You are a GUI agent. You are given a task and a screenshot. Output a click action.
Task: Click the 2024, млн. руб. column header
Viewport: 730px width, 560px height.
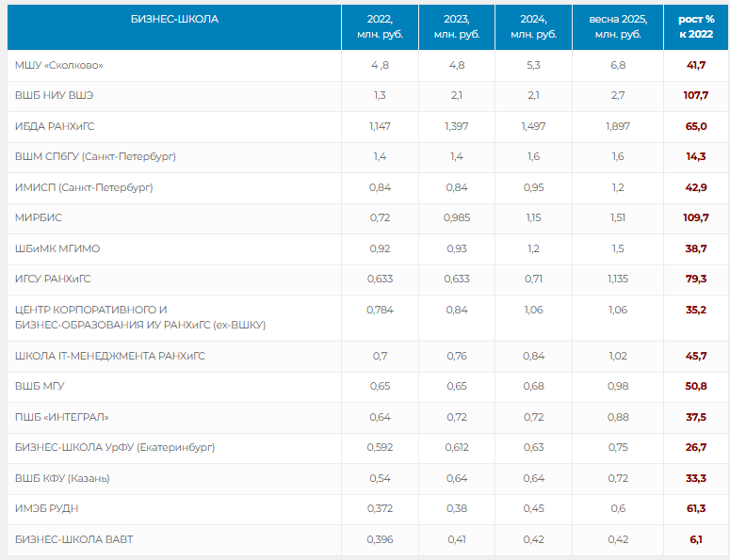pyautogui.click(x=533, y=26)
